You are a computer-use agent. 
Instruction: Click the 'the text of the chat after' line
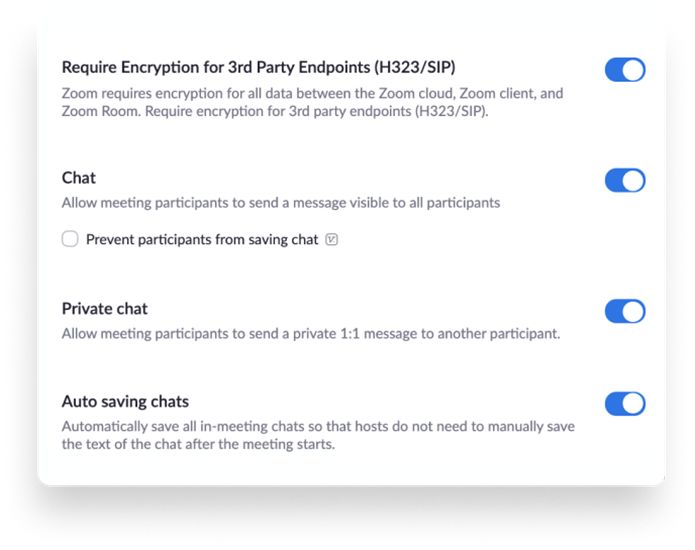(198, 444)
